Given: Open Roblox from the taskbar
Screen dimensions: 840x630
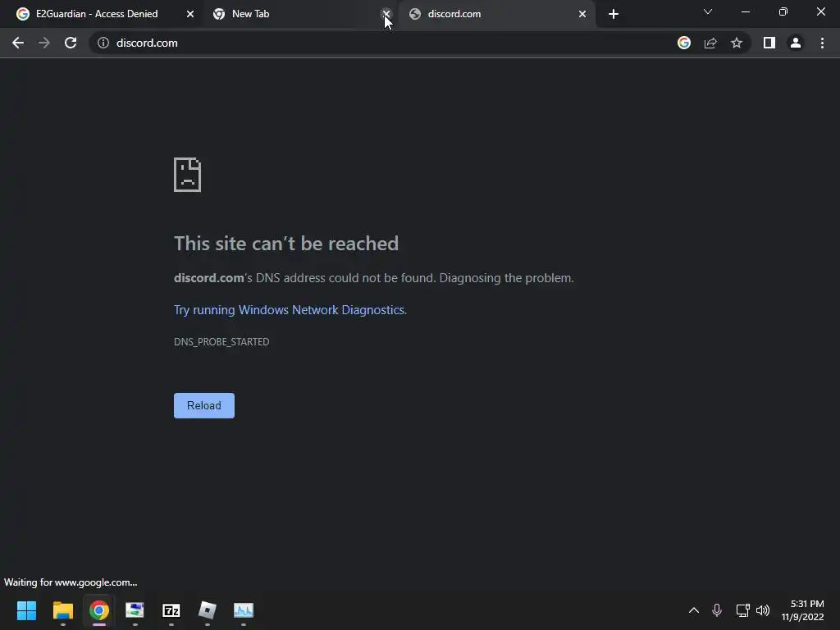Looking at the screenshot, I should point(208,610).
